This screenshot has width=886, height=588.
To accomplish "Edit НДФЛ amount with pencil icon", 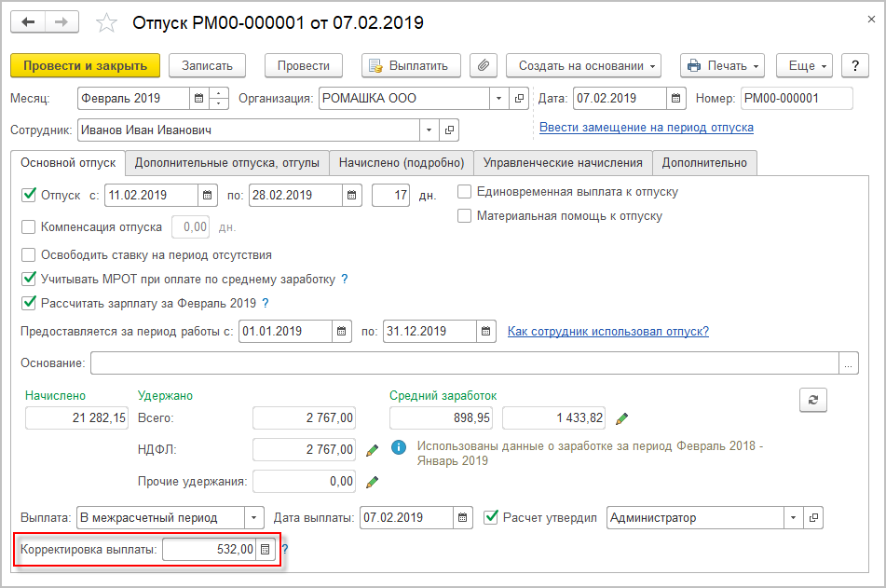I will coord(372,450).
